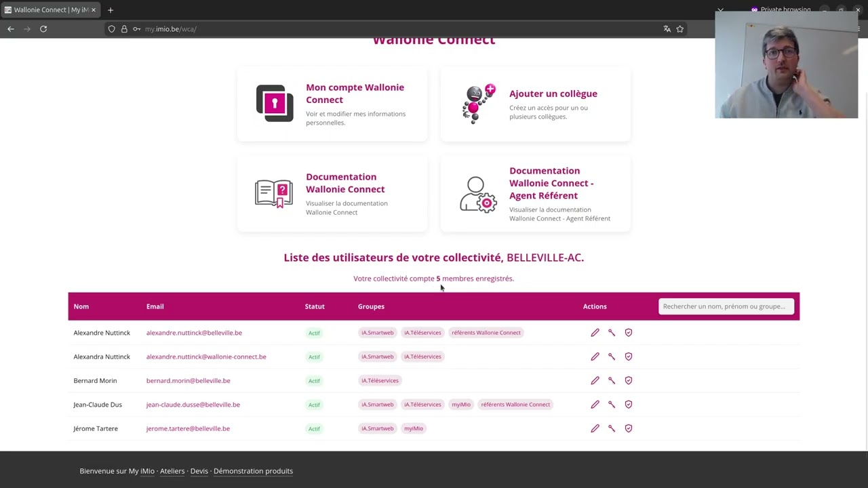
Task: Reload the page with the refresh icon
Action: (x=43, y=29)
